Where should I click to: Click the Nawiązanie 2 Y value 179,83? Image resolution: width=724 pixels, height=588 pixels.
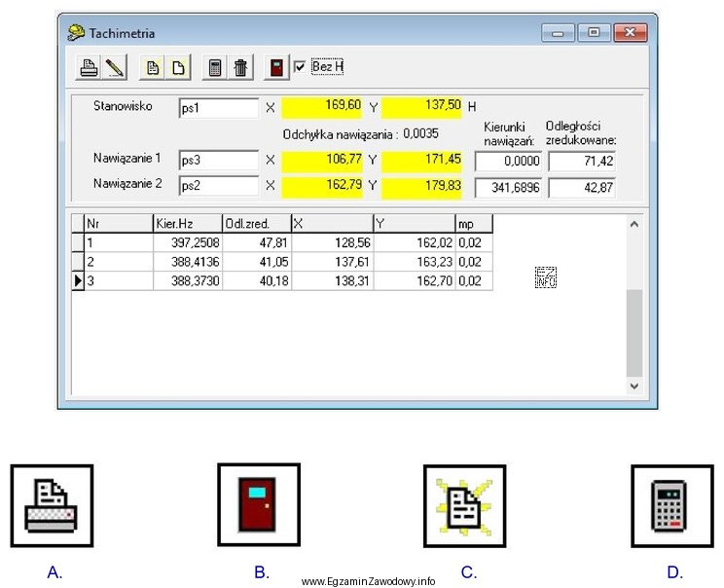coord(421,187)
